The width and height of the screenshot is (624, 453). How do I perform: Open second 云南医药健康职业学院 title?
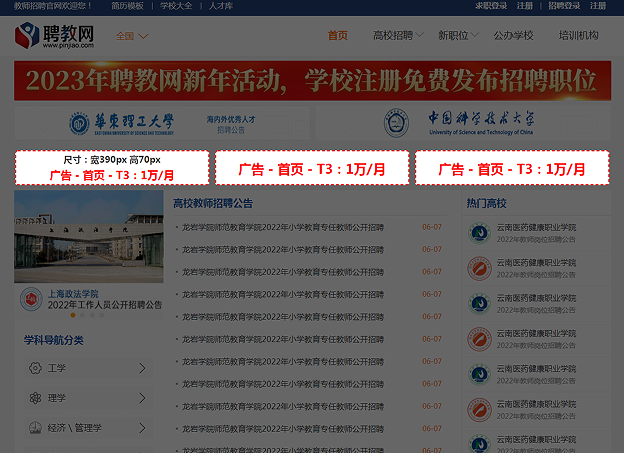(536, 263)
